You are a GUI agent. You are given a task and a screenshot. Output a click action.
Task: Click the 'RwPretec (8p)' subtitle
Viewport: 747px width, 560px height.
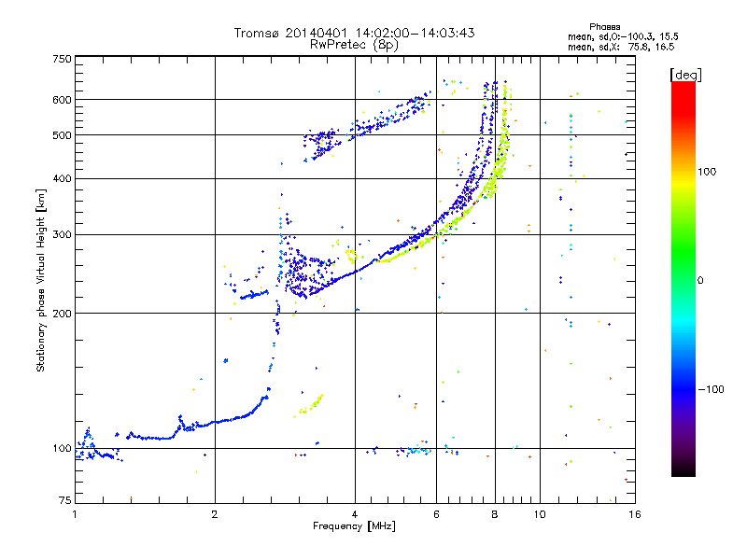[354, 45]
